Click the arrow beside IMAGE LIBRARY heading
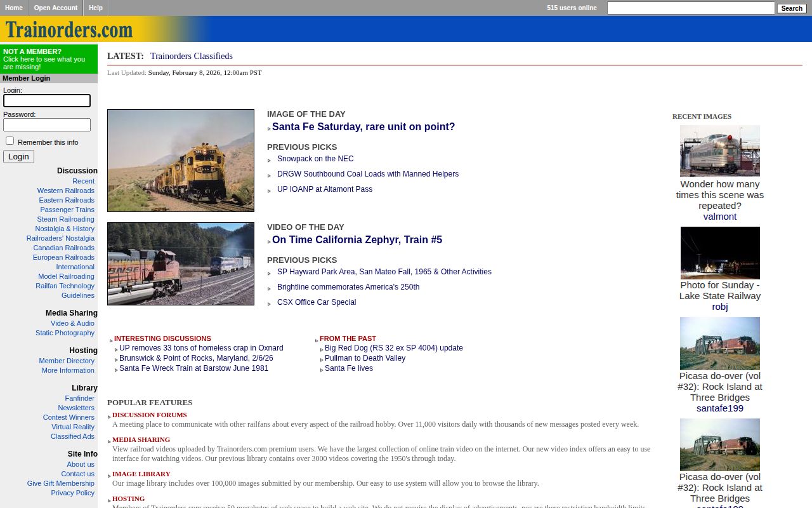 (x=109, y=475)
